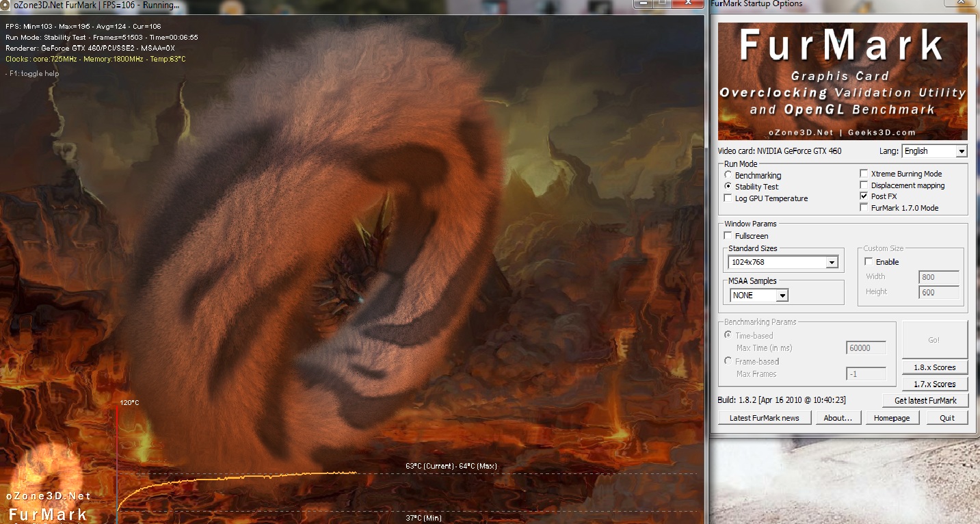Enable Fullscreen in Window Params
980x524 pixels.
click(728, 236)
